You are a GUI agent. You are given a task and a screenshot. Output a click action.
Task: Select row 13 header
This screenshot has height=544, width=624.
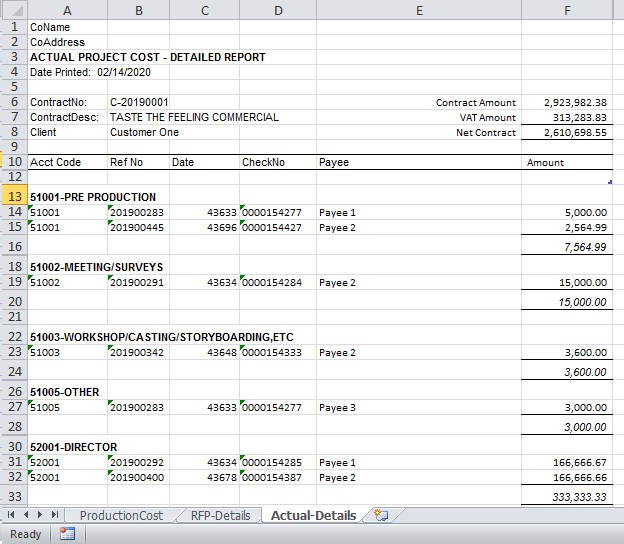tap(13, 197)
